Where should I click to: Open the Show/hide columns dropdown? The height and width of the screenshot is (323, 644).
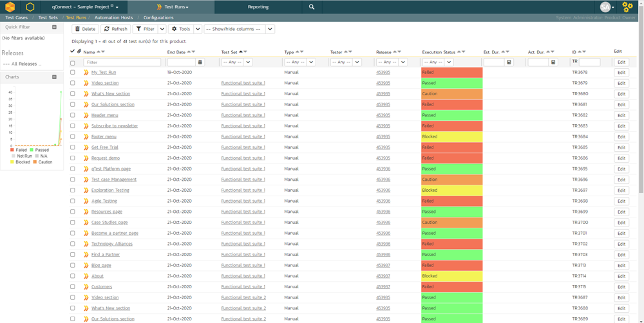239,29
